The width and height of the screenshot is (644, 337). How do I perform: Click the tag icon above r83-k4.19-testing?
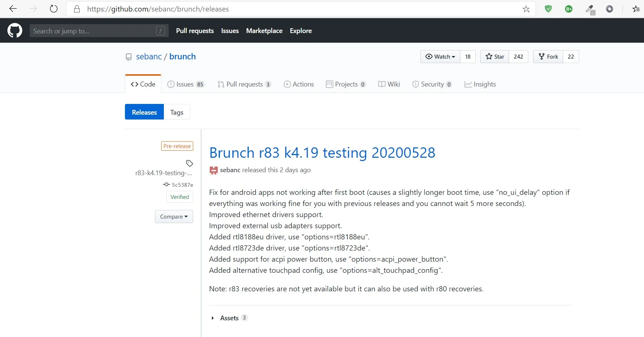(189, 163)
